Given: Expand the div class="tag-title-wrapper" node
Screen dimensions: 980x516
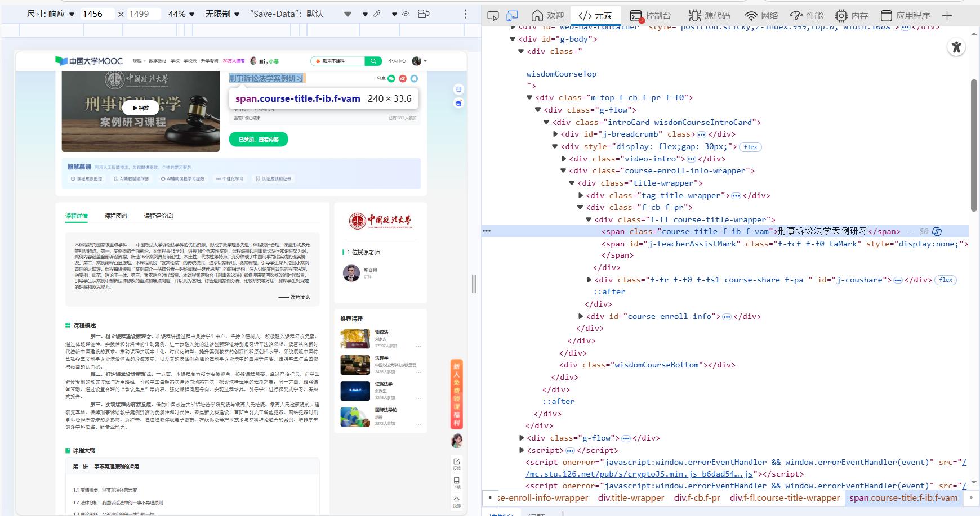Looking at the screenshot, I should (581, 195).
